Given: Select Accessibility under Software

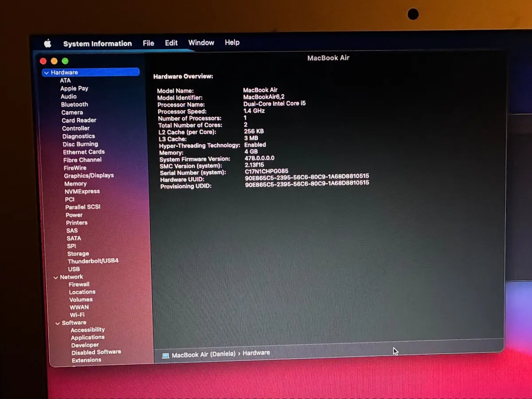Looking at the screenshot, I should tap(88, 329).
